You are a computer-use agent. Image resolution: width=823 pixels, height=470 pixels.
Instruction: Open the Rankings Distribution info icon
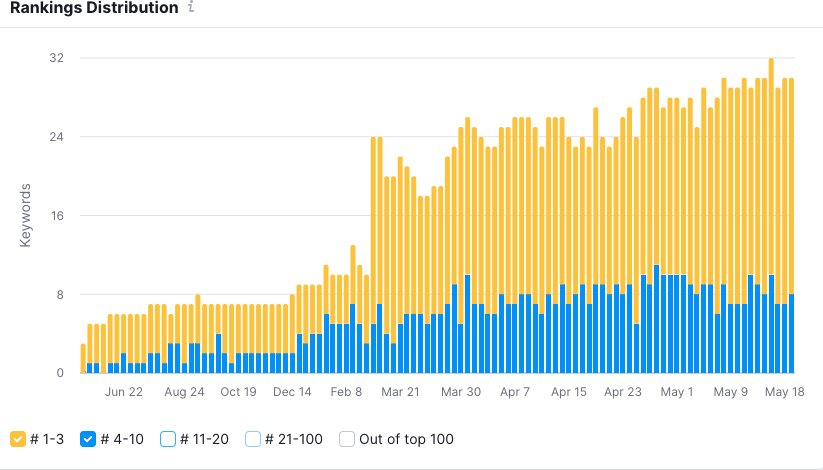[191, 7]
